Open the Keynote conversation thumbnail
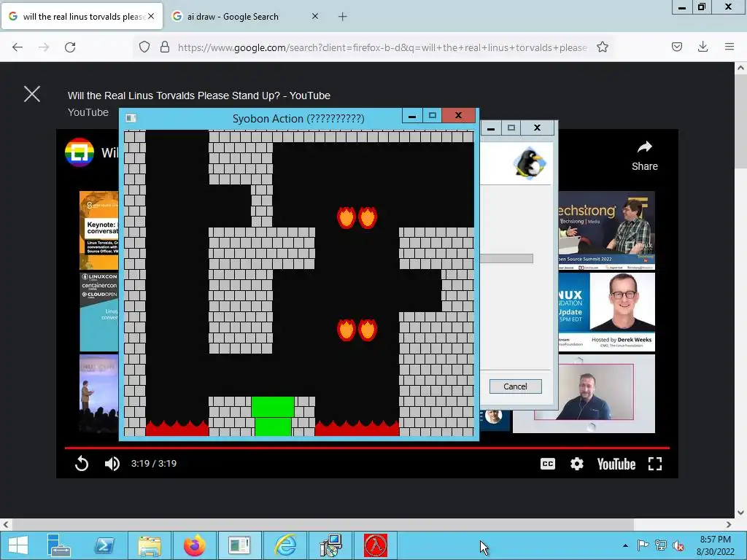 [98, 230]
